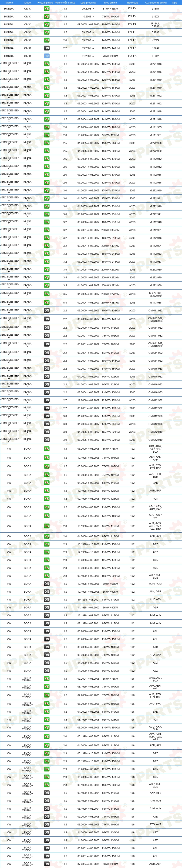Screen dimensions: 182x868
Task: Click the ON icon in Bora Variant AGR, ALH row
Action: coord(47,864)
